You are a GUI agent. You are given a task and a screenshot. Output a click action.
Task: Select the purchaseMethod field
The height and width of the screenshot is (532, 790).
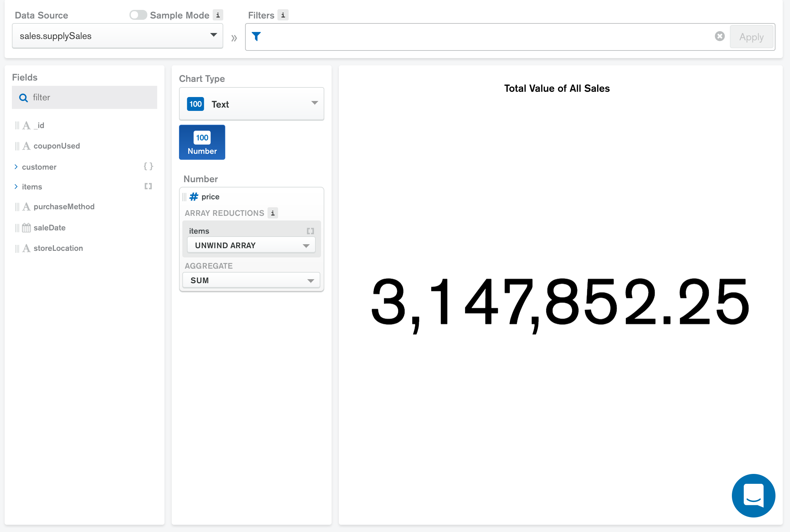tap(64, 207)
